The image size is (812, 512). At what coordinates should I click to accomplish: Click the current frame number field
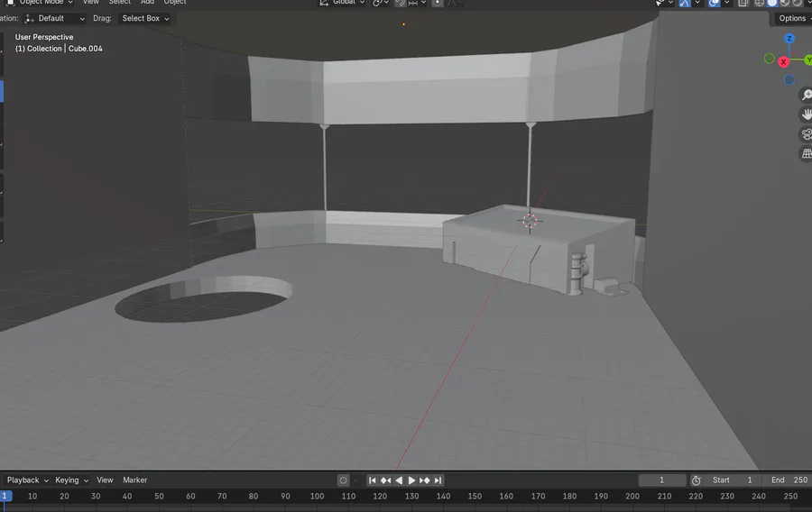coord(662,480)
